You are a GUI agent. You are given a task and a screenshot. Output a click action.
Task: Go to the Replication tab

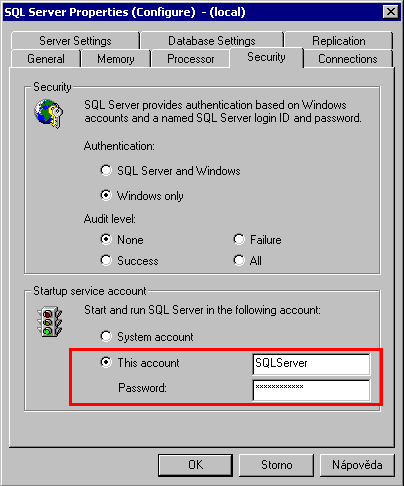(339, 41)
